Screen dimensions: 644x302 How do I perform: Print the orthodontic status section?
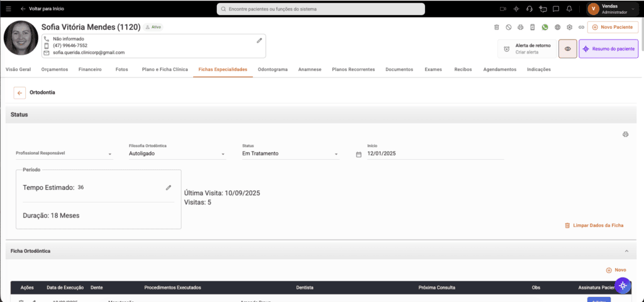pyautogui.click(x=626, y=134)
